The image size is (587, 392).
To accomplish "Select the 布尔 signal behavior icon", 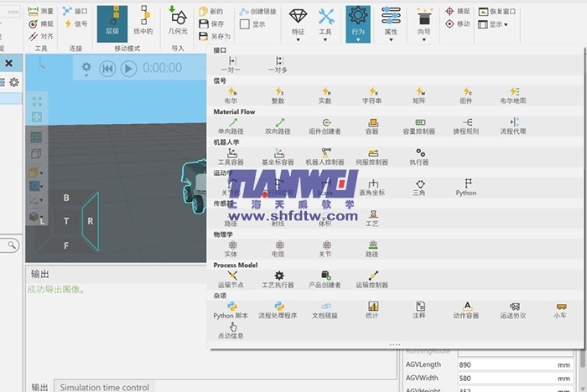I will pyautogui.click(x=231, y=95).
